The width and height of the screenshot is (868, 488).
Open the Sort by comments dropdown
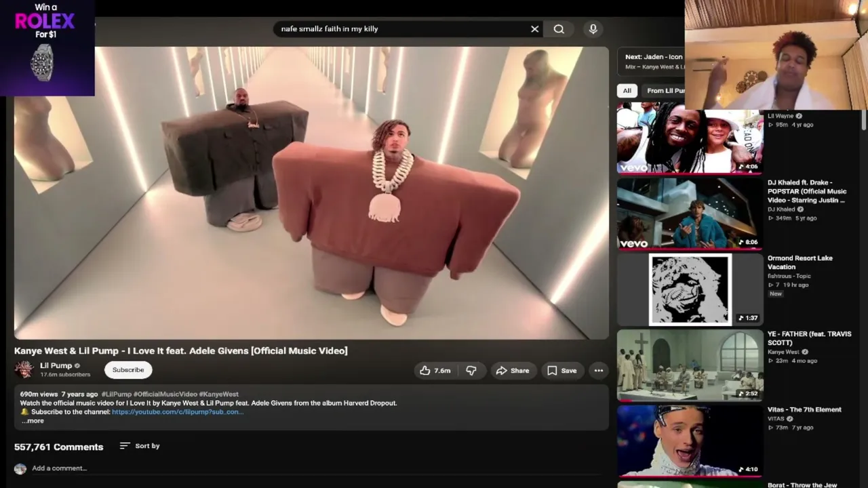tap(140, 446)
